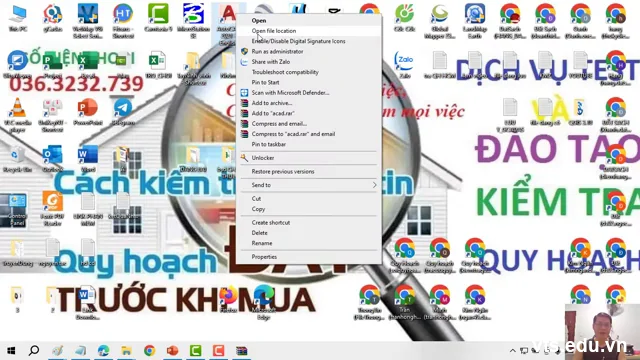Click the Windows Start button
Screen dimensions: 640x360
(x=11, y=351)
